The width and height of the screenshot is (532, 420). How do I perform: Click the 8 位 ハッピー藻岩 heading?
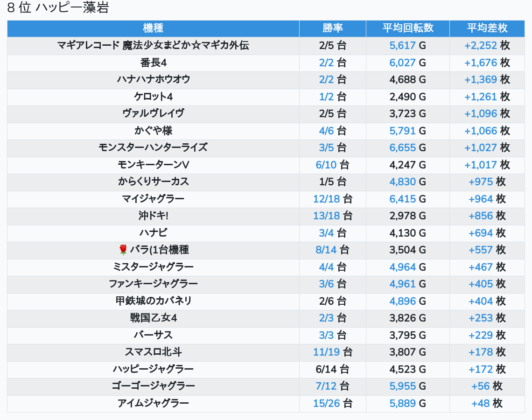point(58,8)
